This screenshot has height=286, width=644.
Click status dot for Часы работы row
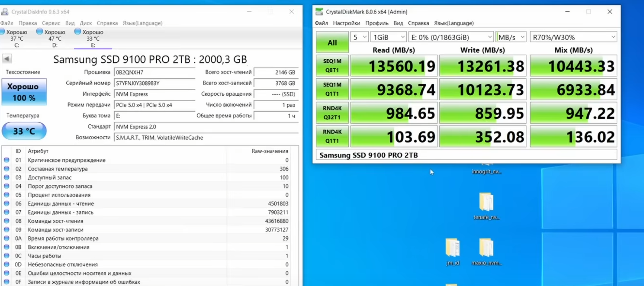(x=7, y=256)
